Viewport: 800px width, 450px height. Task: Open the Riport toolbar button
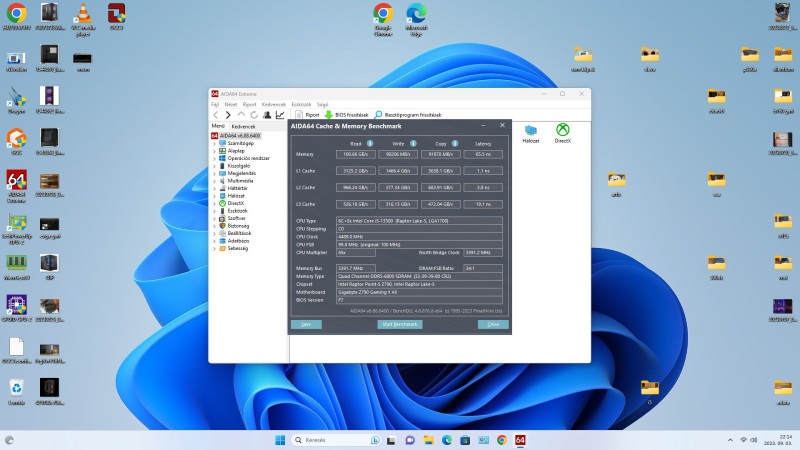click(307, 115)
